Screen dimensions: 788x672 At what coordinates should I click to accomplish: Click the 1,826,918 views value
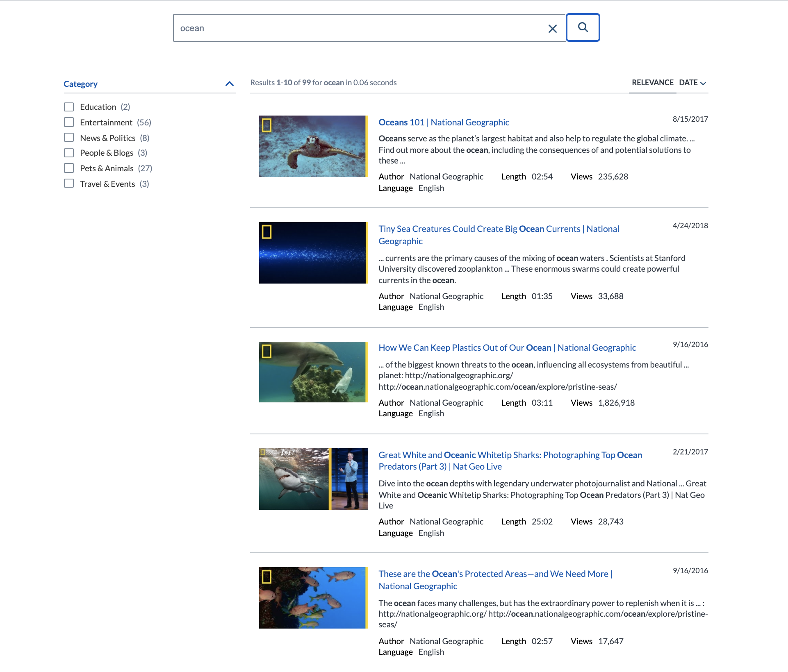[x=616, y=403]
